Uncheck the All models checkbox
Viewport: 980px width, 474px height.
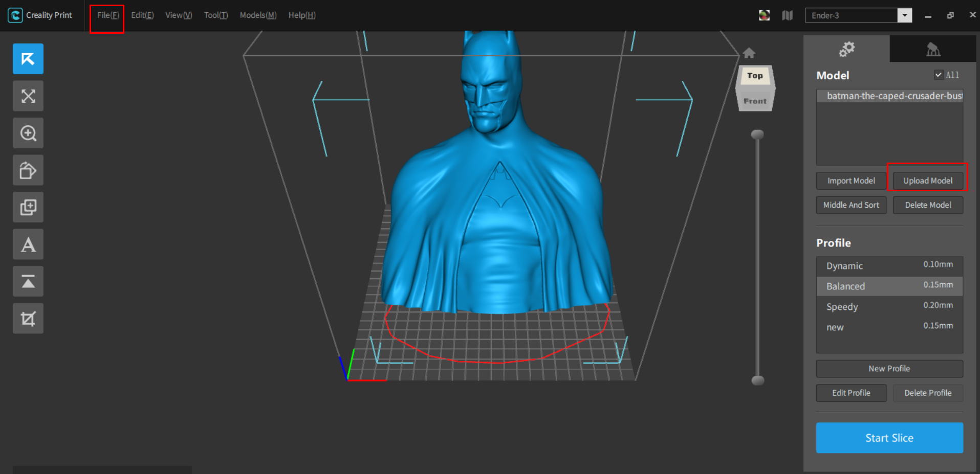tap(939, 75)
